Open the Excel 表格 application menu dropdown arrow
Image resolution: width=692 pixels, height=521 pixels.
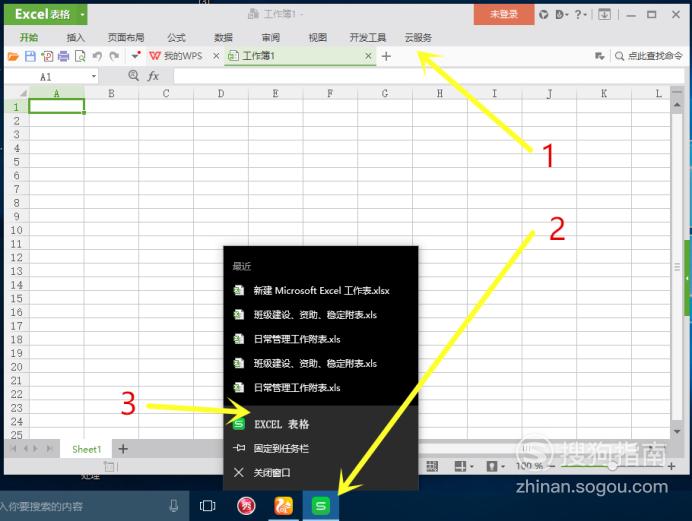coord(82,14)
